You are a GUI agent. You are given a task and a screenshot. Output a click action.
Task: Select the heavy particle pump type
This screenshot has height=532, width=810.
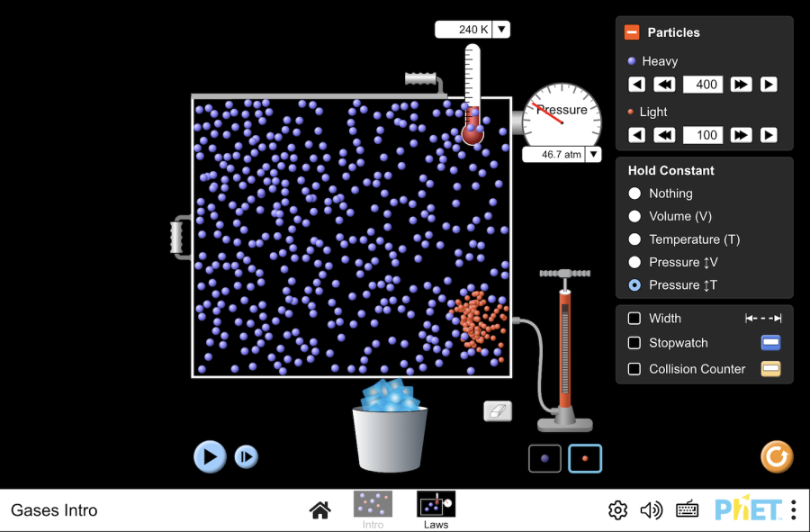(544, 458)
